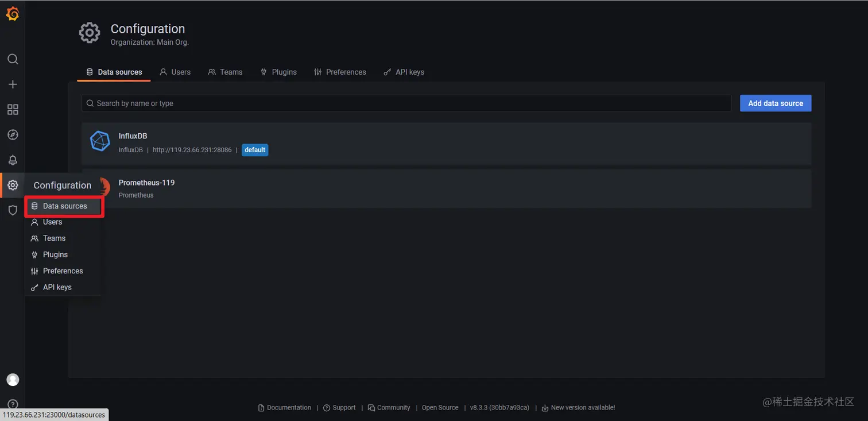Image resolution: width=868 pixels, height=421 pixels.
Task: Open Dashboards from the four-squares sidebar icon
Action: click(x=13, y=110)
